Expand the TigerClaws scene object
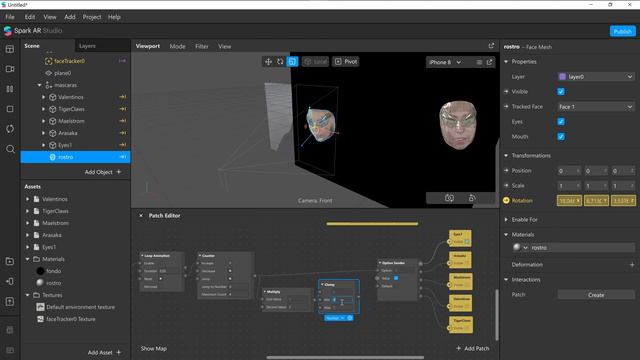 tap(43, 109)
